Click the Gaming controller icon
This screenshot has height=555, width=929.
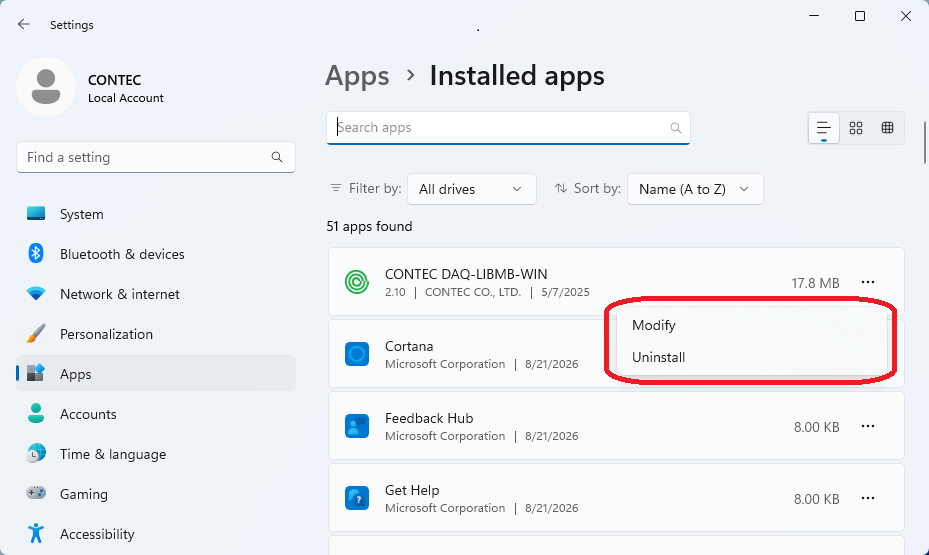36,493
